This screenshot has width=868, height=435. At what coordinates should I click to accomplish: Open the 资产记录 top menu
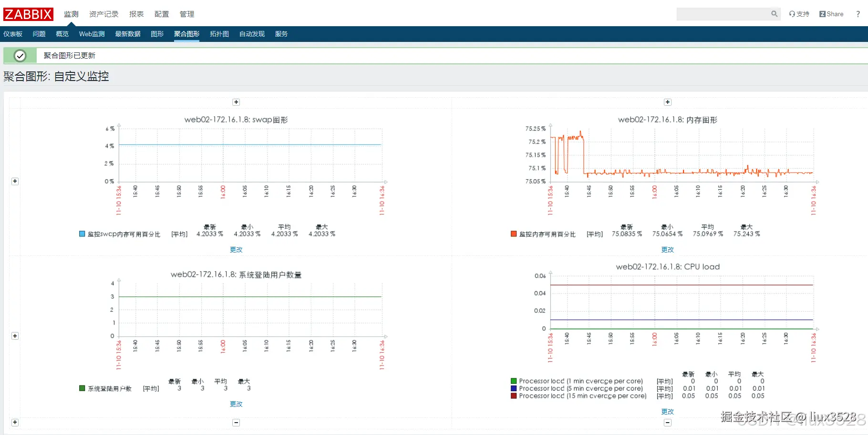[103, 14]
